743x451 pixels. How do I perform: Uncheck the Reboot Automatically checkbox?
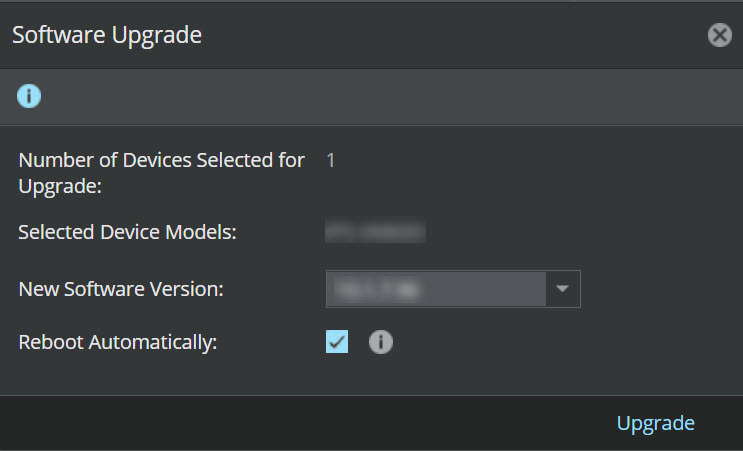coord(337,342)
